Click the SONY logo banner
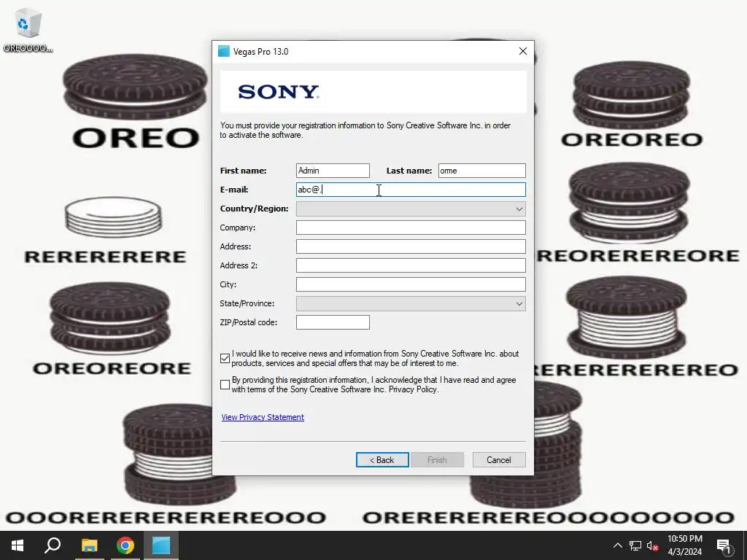747x560 pixels. 373,92
